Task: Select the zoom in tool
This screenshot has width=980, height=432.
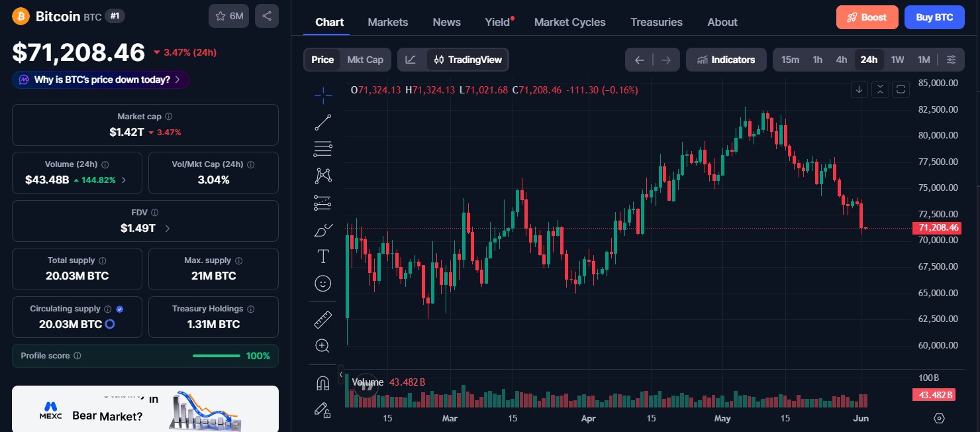Action: (323, 346)
